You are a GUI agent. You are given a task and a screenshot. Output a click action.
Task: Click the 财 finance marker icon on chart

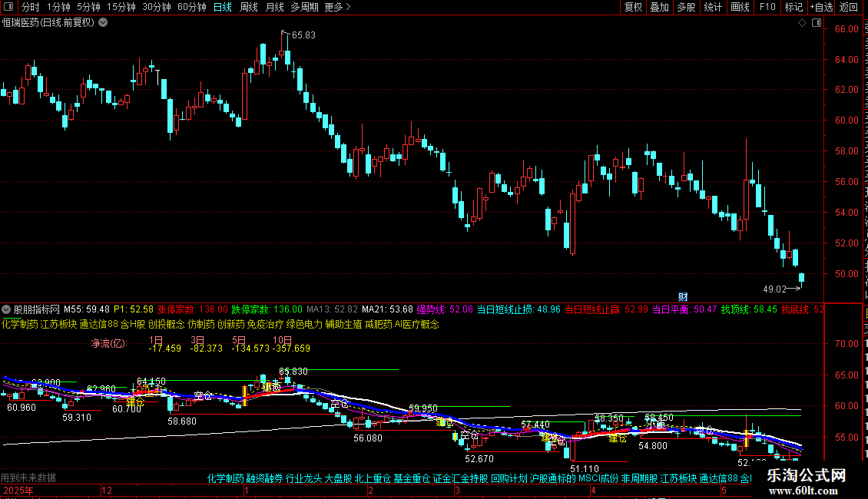683,297
